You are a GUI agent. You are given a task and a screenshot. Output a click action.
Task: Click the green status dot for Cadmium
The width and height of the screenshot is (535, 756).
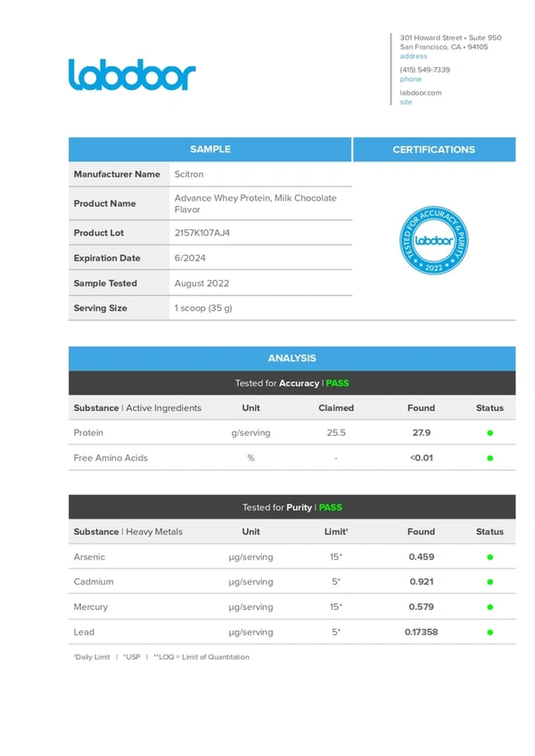(490, 582)
